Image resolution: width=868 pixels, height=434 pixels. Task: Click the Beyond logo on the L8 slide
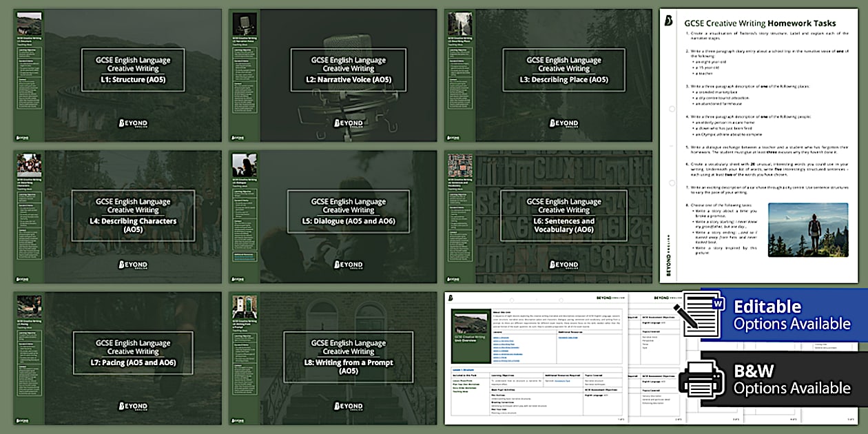pyautogui.click(x=349, y=406)
